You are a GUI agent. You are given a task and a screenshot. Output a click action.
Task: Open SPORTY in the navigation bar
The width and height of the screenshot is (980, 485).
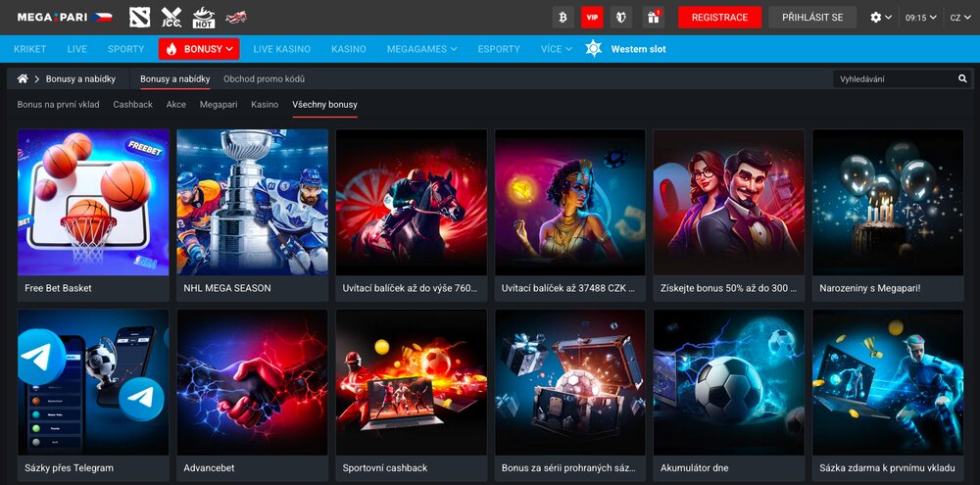[x=125, y=49]
